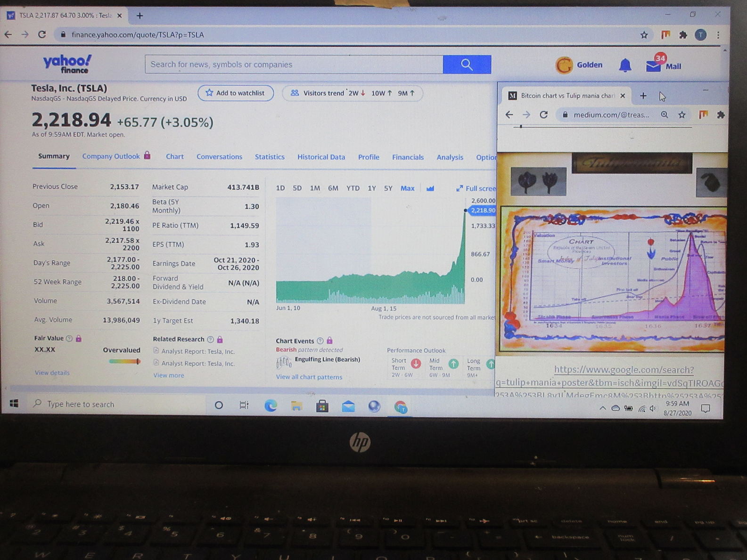Click the Related Research help icon

pos(211,339)
